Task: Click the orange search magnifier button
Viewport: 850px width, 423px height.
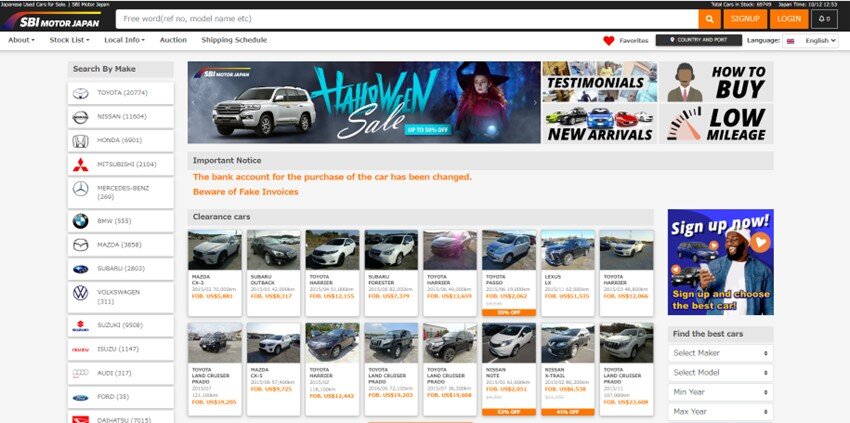Action: coord(711,19)
